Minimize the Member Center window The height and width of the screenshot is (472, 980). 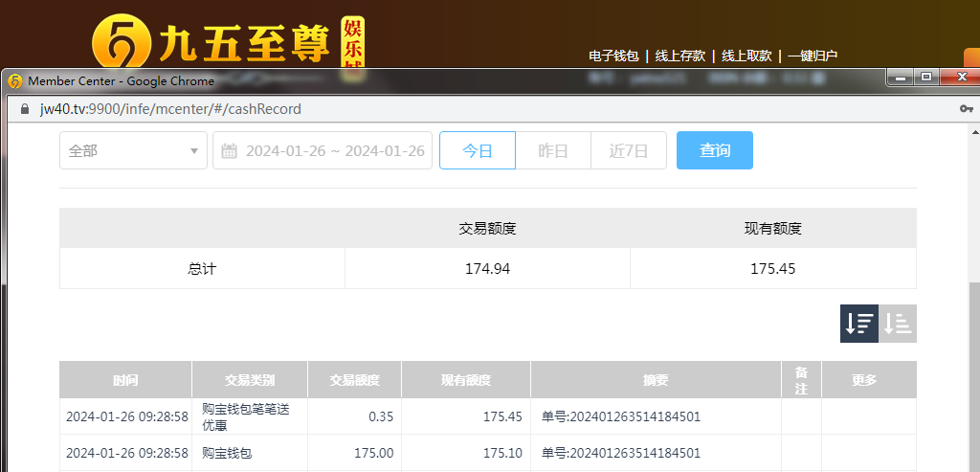pyautogui.click(x=901, y=77)
